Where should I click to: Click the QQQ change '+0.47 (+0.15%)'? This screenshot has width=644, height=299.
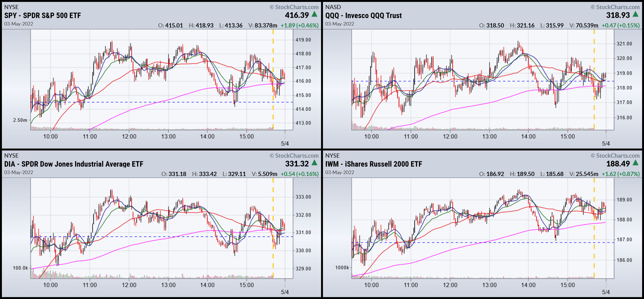point(621,25)
